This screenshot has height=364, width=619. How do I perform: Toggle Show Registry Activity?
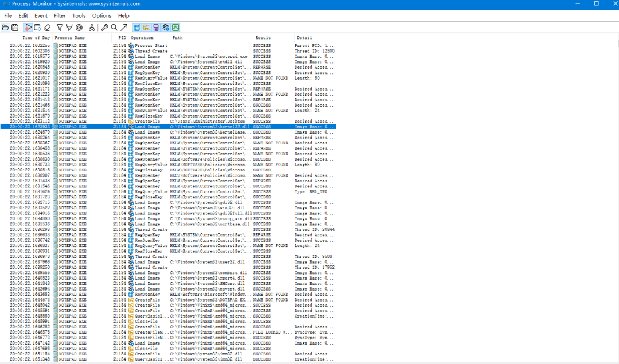(136, 28)
